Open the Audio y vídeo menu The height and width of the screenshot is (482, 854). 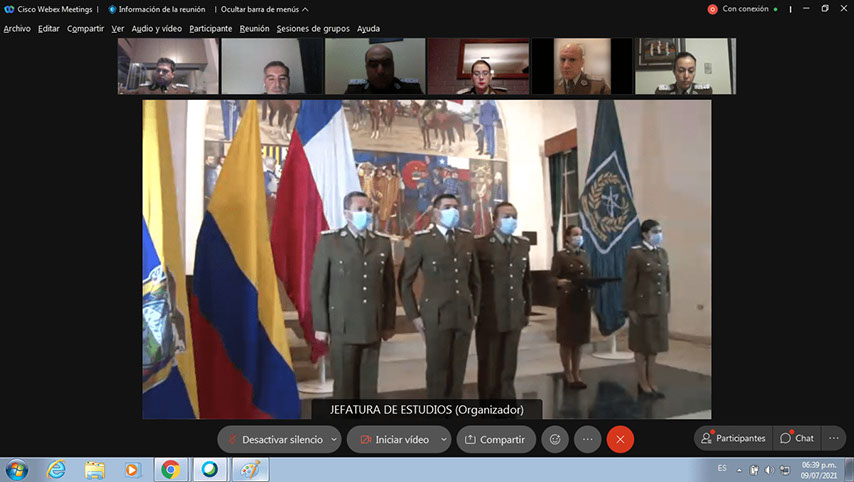[158, 29]
